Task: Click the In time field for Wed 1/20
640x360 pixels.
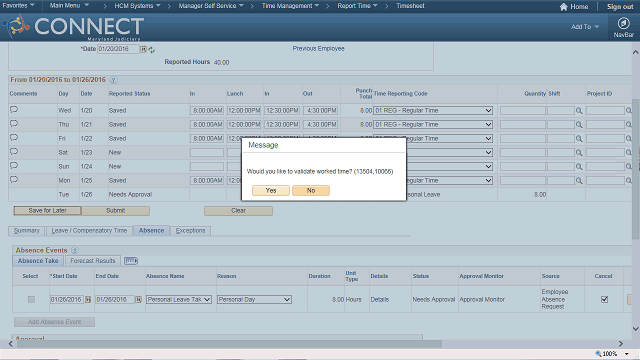Action: pos(207,111)
